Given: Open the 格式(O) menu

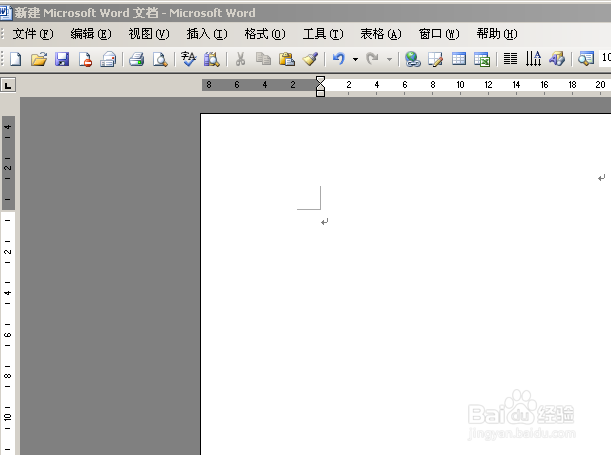Looking at the screenshot, I should point(265,34).
